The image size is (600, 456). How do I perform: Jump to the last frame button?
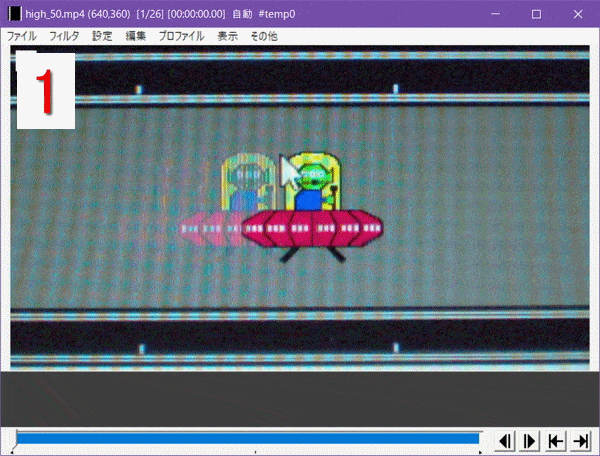point(580,441)
